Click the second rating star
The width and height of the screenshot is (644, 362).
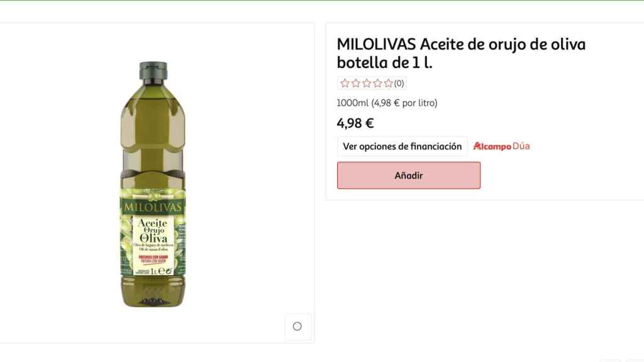(x=355, y=83)
